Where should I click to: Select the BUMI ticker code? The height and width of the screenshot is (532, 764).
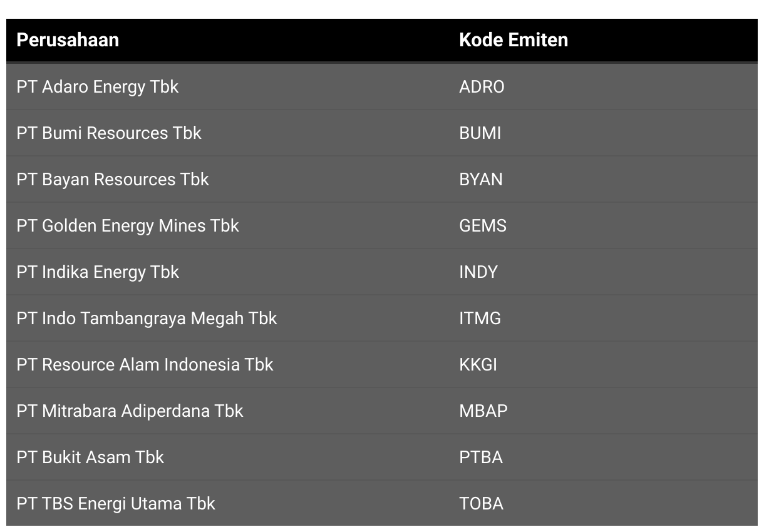tap(480, 133)
